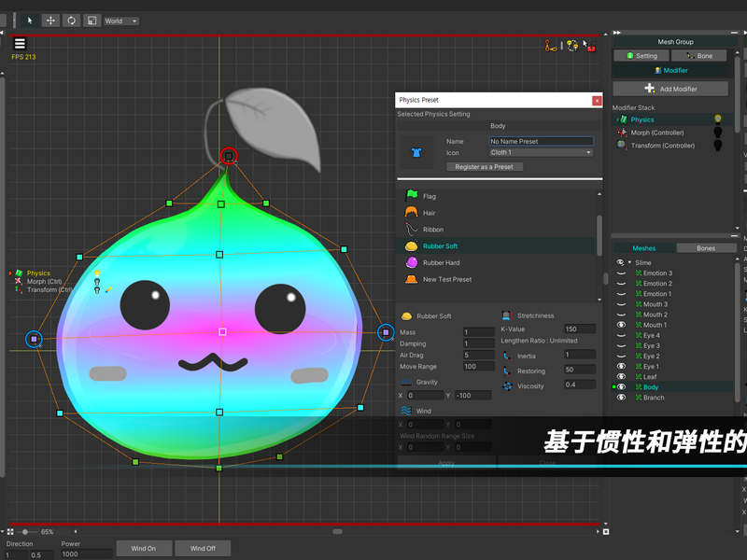
Task: Click the horizontal viewport scrollbar thumb
Action: coord(337,531)
